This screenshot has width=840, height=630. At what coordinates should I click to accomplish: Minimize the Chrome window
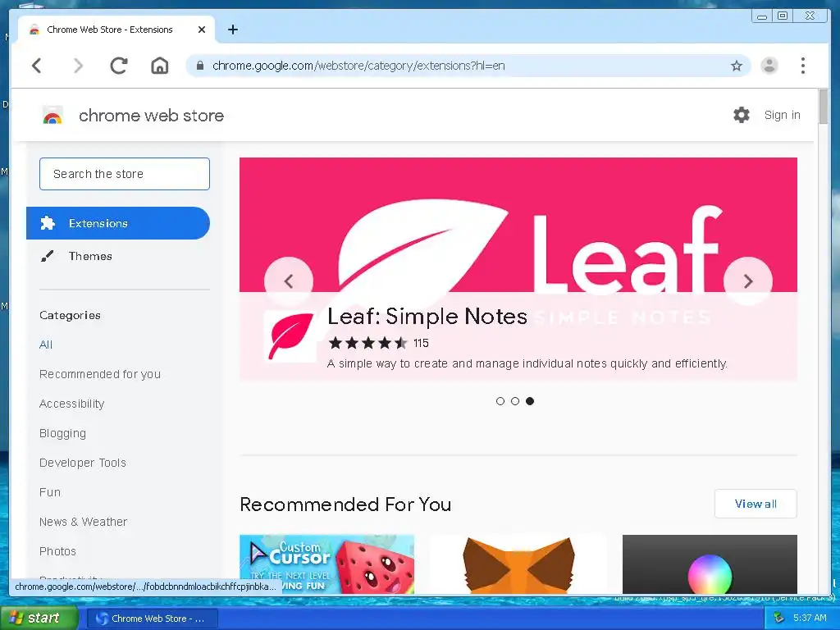point(761,16)
